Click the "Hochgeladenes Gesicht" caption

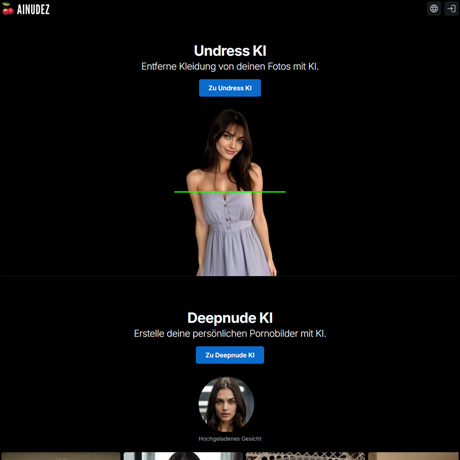[x=230, y=439]
